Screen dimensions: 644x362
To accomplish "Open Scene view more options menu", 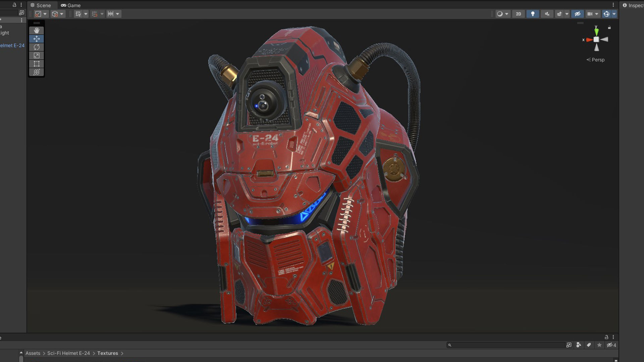I will click(x=613, y=5).
